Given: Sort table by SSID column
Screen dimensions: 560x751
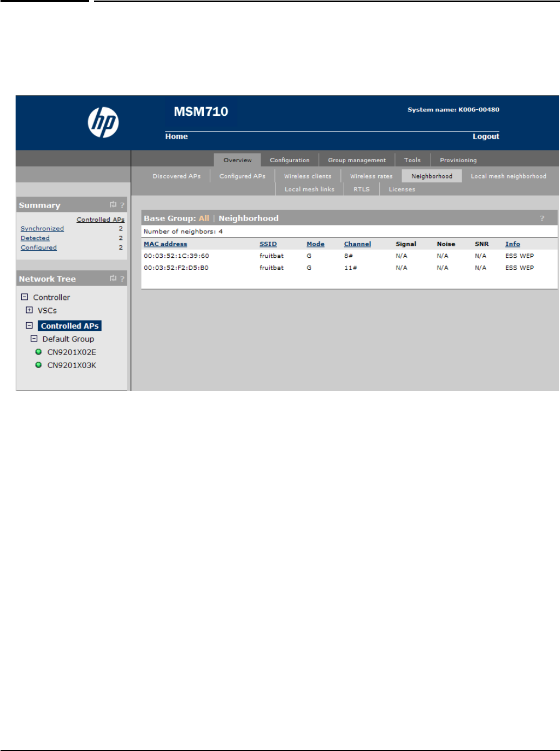Looking at the screenshot, I should pos(268,244).
